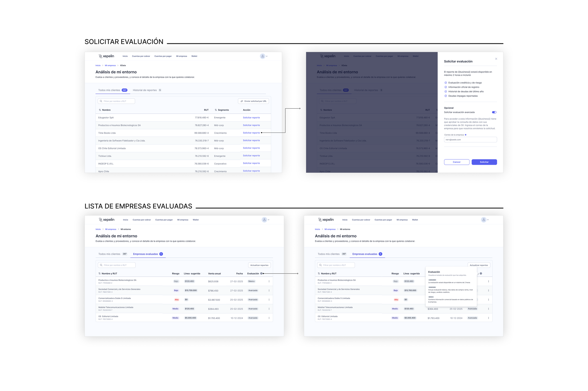Open Cuentas por cobrar menu in top-left navbar
This screenshot has height=391, width=588.
pyautogui.click(x=141, y=56)
